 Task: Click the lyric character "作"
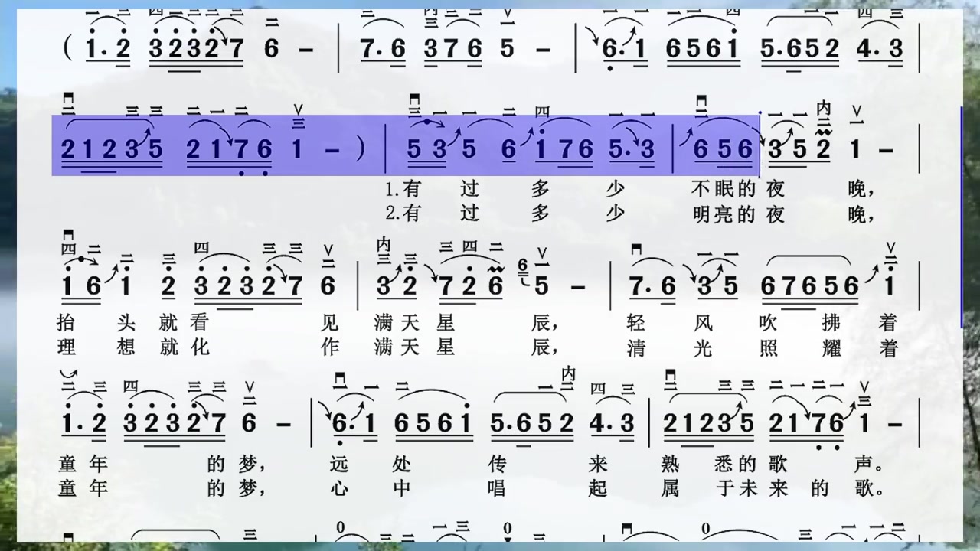pyautogui.click(x=329, y=347)
